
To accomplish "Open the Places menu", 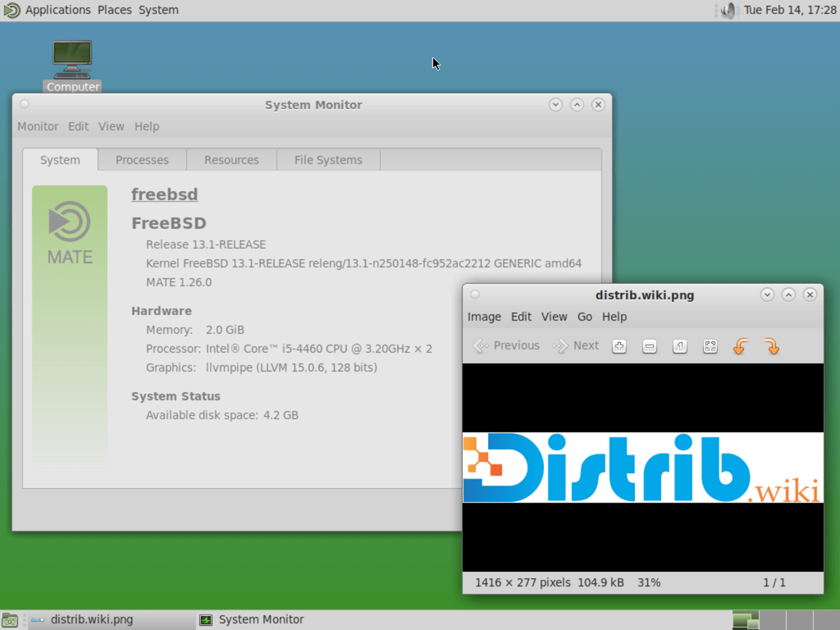I will [x=115, y=10].
